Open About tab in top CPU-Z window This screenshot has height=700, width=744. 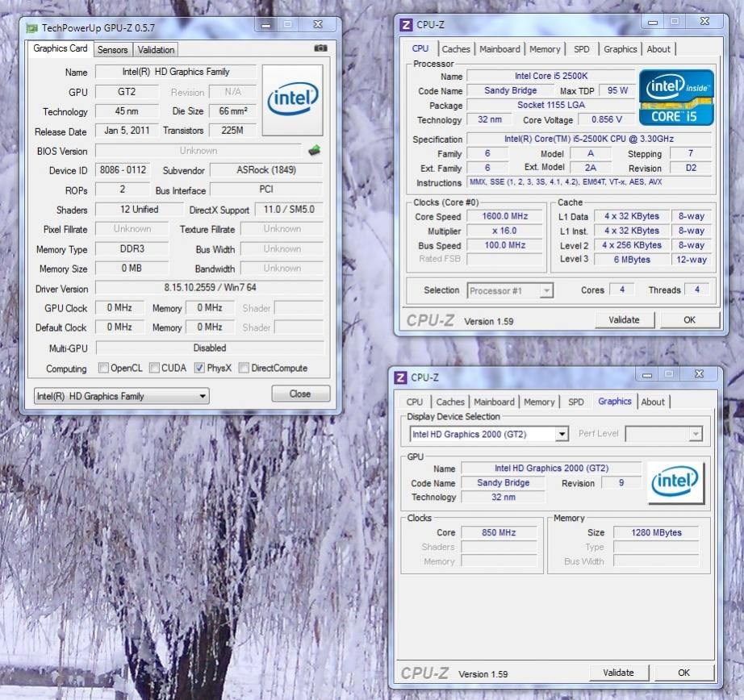click(x=658, y=49)
